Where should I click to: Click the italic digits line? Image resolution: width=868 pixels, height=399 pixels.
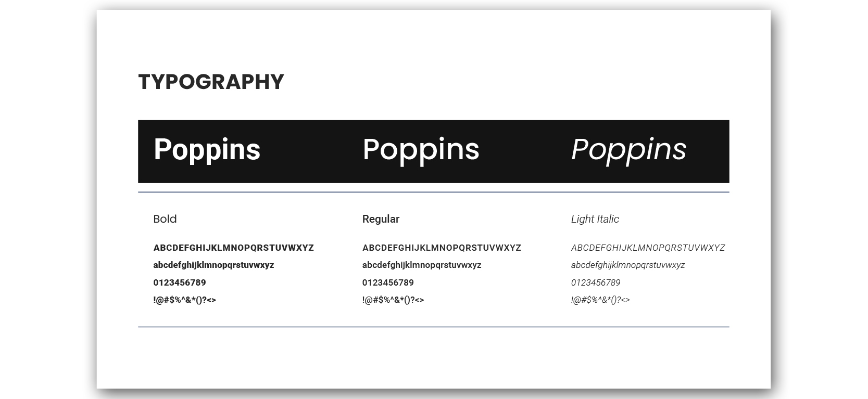coord(596,282)
